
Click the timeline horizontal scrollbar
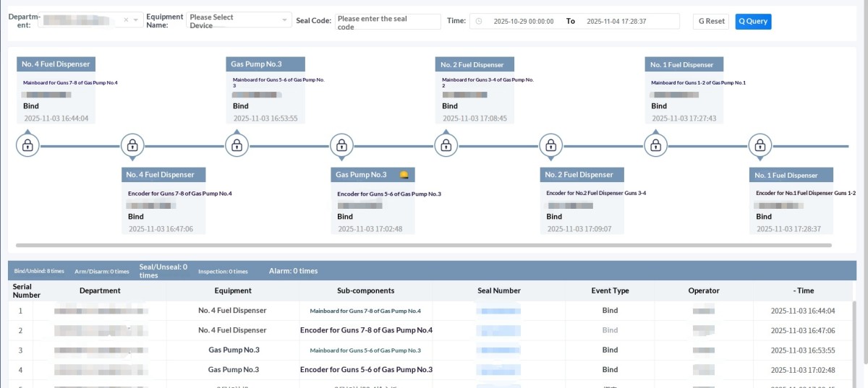[423, 246]
